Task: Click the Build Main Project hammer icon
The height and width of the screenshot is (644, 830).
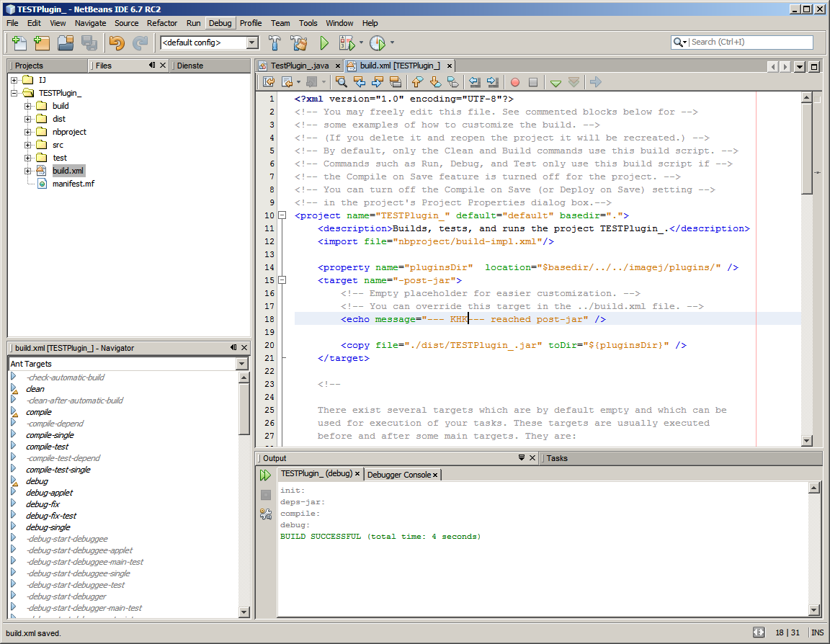Action: (275, 43)
